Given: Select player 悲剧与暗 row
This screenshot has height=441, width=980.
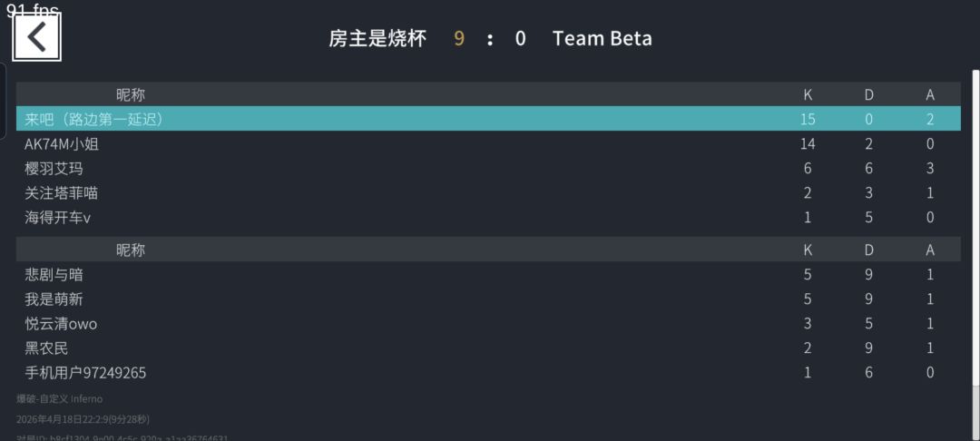Looking at the screenshot, I should (x=54, y=274).
